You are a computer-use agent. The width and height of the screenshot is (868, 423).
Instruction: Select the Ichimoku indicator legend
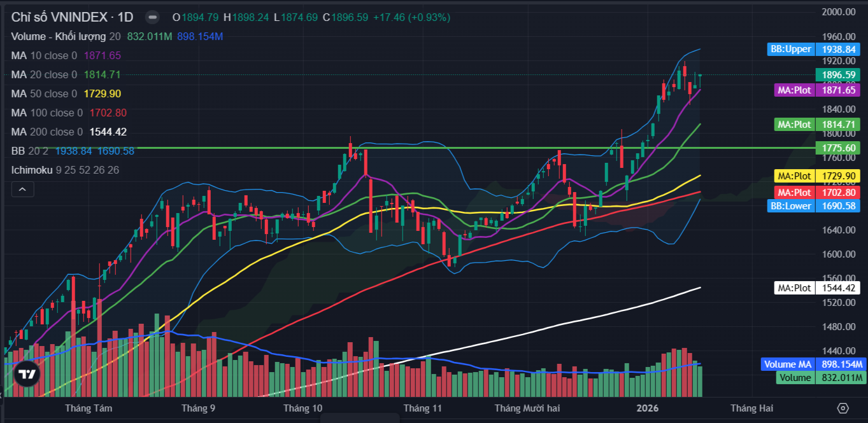32,170
